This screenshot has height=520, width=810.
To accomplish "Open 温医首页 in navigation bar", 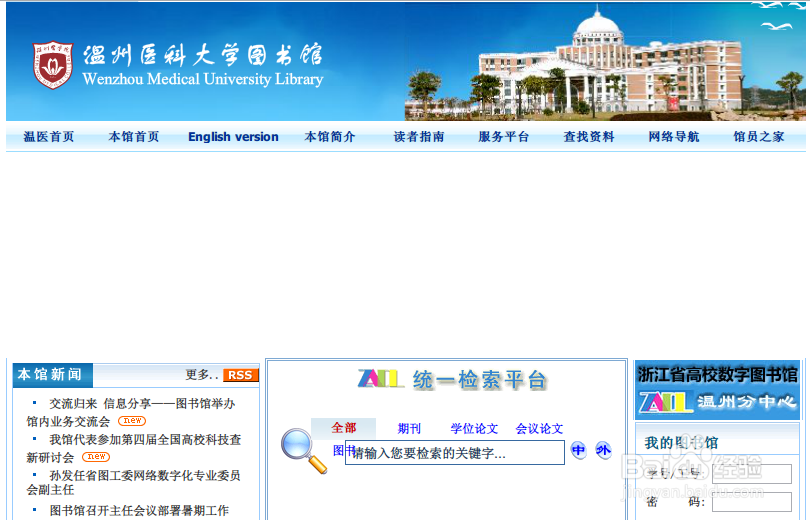I will pos(49,137).
